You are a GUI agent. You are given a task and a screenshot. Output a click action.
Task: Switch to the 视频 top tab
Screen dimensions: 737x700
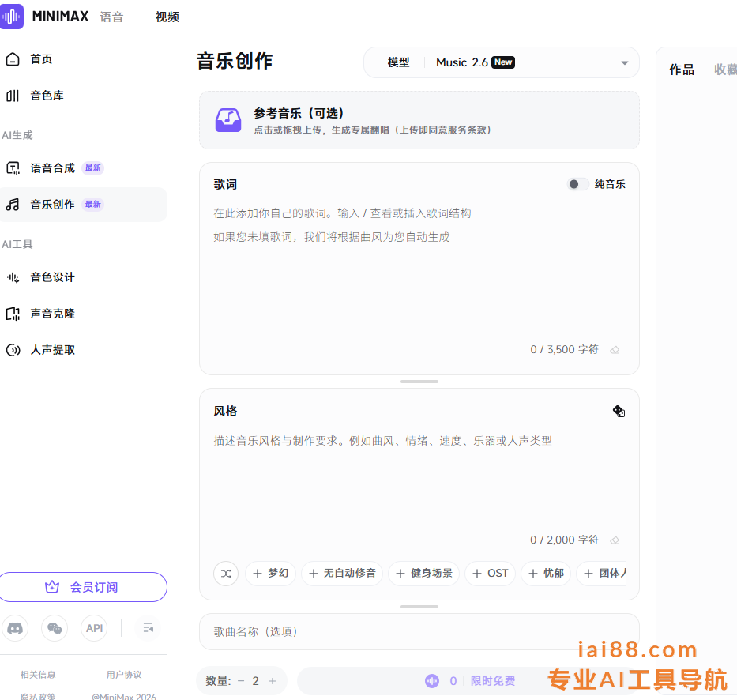[167, 17]
